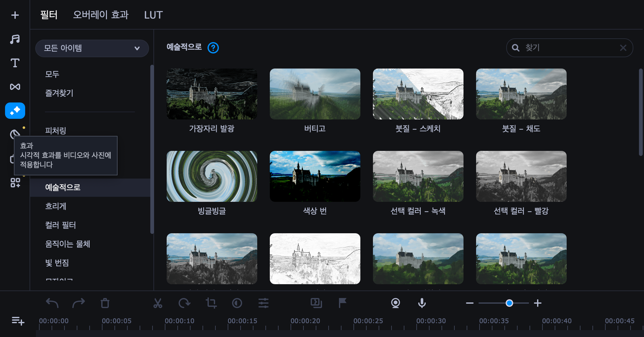Click the undo arrow icon

point(52,303)
